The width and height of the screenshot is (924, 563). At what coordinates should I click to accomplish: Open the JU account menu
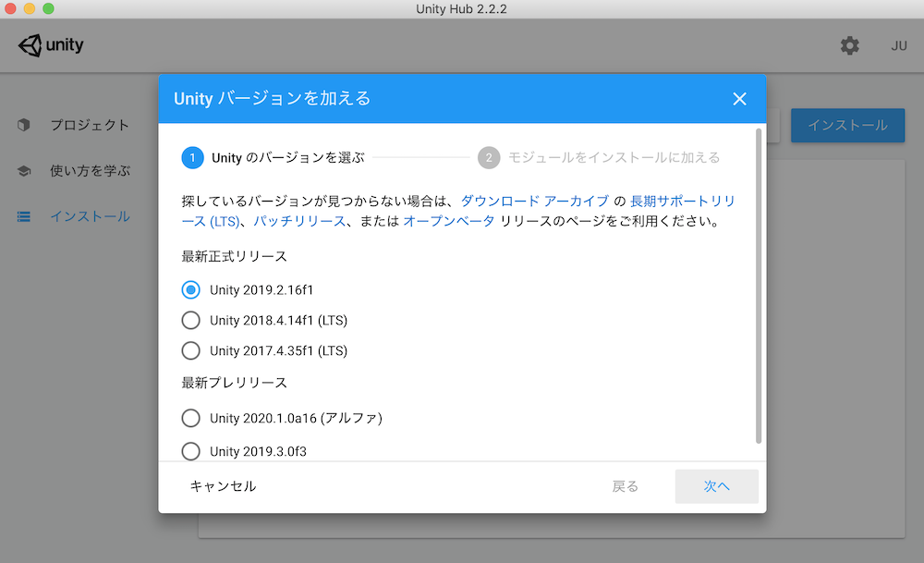point(899,46)
